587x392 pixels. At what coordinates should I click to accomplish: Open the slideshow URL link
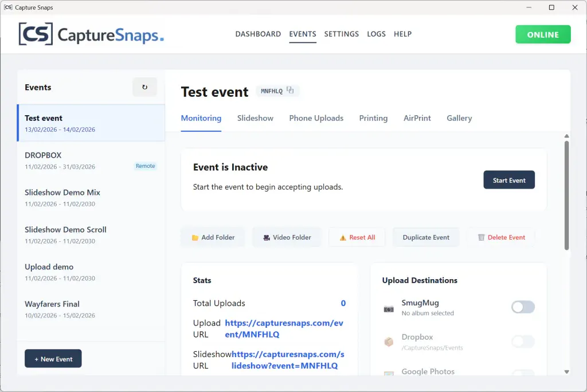[x=288, y=360]
